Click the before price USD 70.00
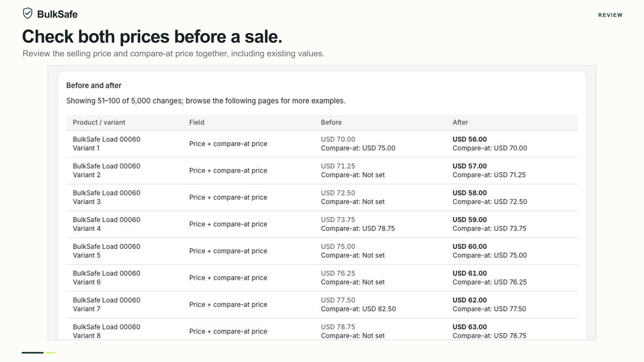This screenshot has width=644, height=362. point(338,139)
